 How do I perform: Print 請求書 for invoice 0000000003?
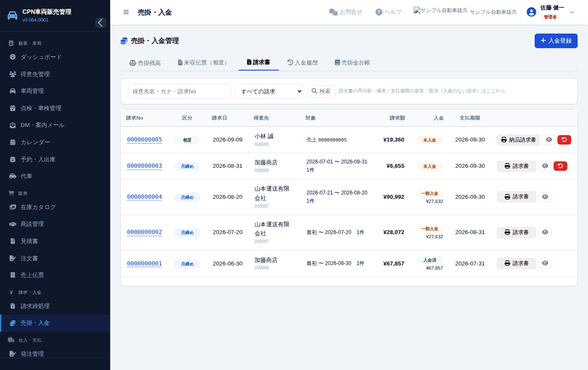tap(517, 166)
